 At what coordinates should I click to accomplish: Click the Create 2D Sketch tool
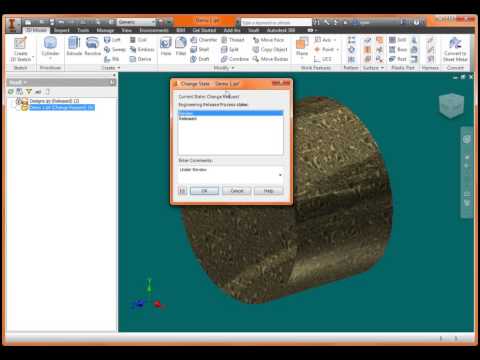point(21,49)
